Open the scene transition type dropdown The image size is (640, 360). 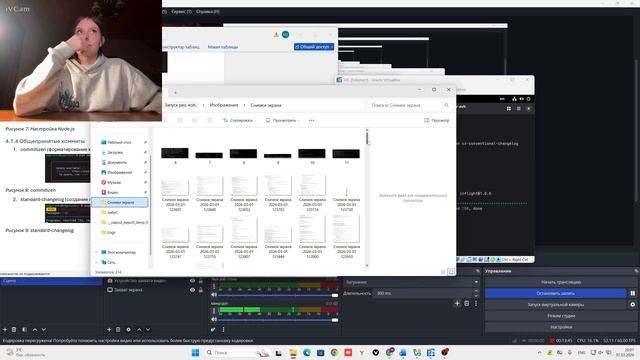[x=411, y=282]
